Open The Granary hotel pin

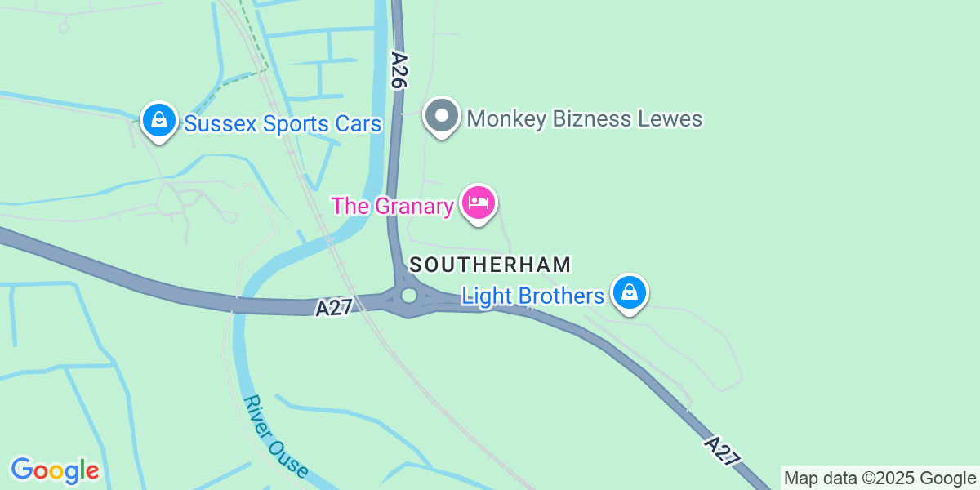tap(479, 204)
